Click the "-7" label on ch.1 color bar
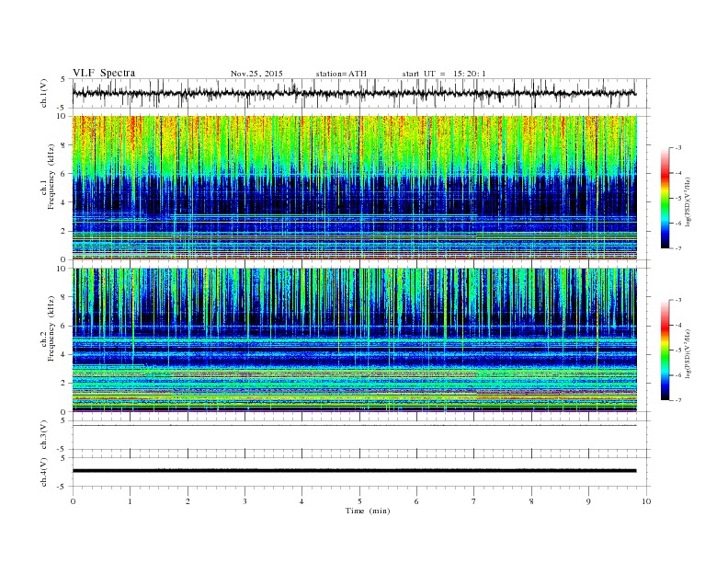This screenshot has height=563, width=728. (x=678, y=248)
